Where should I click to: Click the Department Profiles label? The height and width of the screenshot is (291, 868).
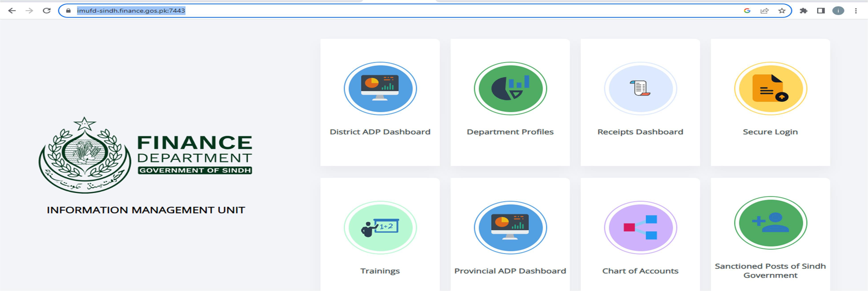pos(510,132)
